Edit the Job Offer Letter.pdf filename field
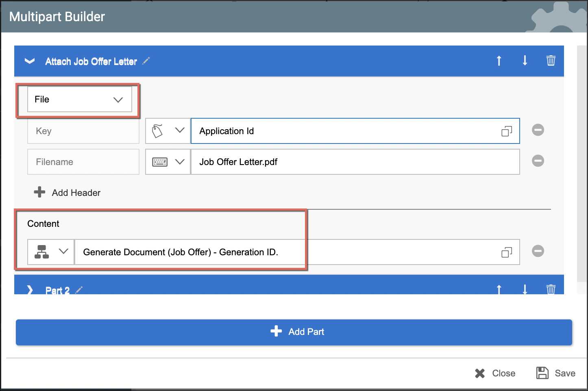 click(355, 162)
